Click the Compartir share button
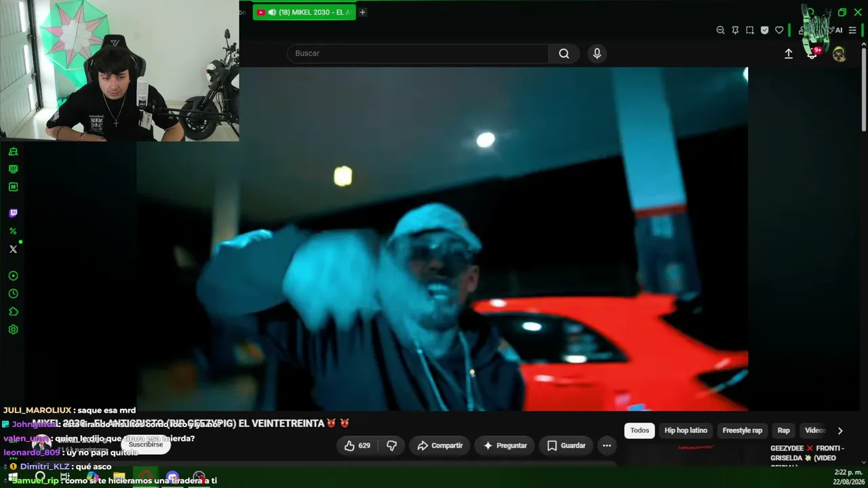 pos(439,445)
